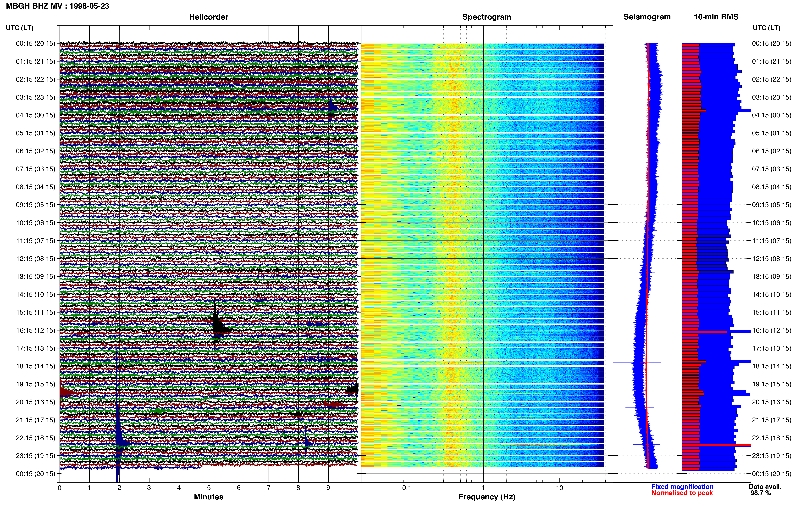This screenshot has width=812, height=508.
Task: Click minute tick label "0" under Helicorder
Action: click(x=59, y=488)
